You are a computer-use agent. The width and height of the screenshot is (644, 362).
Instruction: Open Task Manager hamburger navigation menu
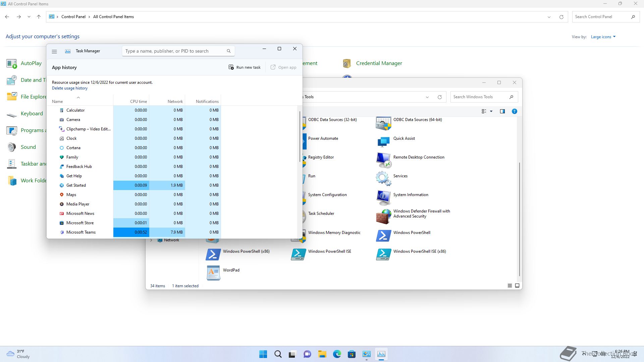(54, 51)
